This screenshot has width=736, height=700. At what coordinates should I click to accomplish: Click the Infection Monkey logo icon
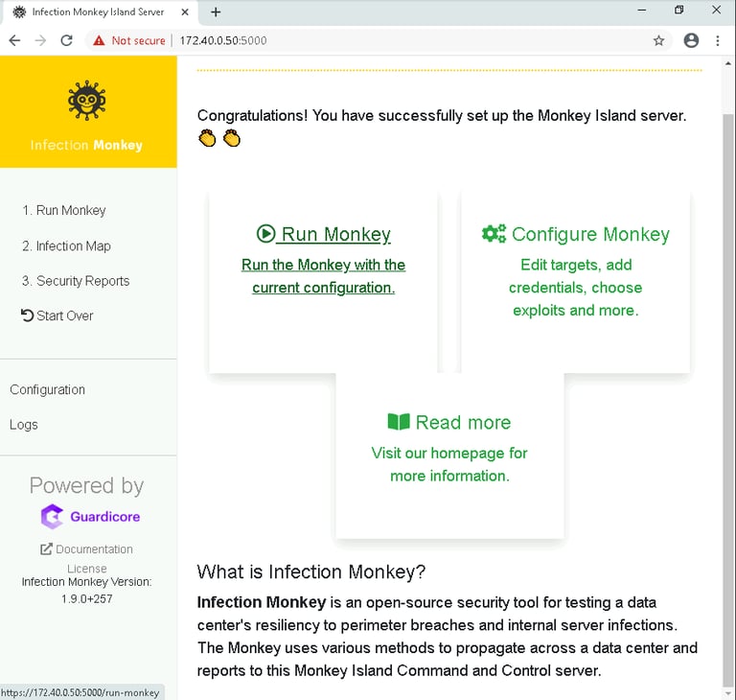click(x=87, y=101)
